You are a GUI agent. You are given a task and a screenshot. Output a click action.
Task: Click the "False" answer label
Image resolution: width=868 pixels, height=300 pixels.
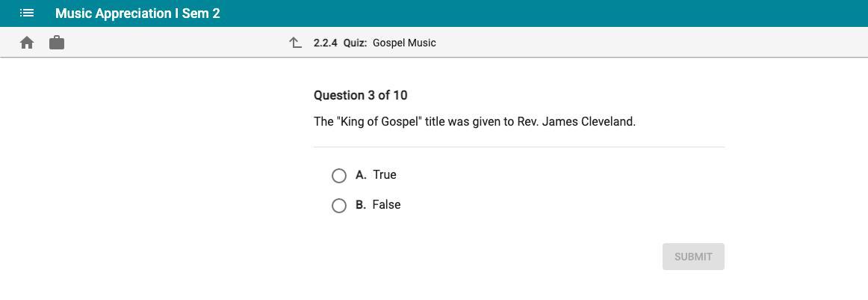tap(386, 205)
